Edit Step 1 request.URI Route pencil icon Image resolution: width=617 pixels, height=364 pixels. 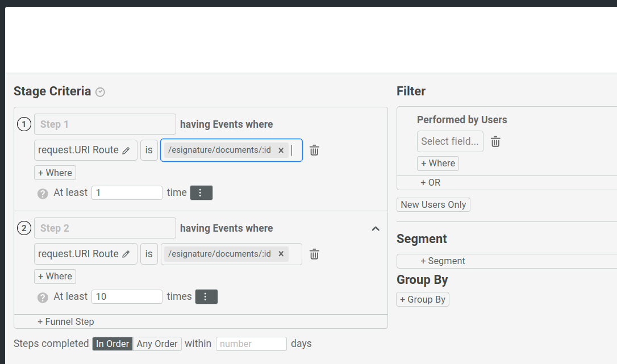(126, 150)
